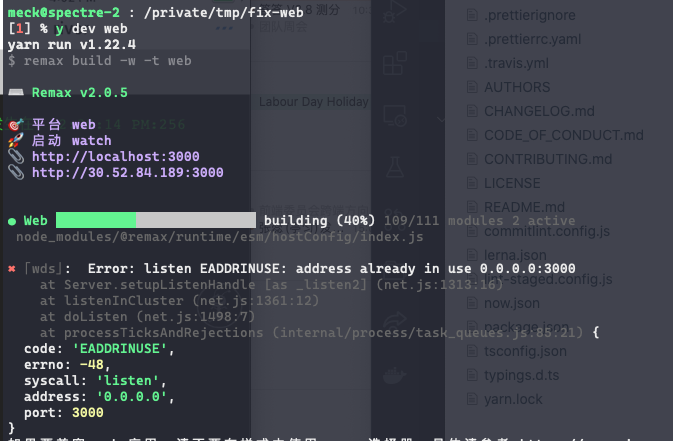Open lerna.json in file list

click(515, 255)
